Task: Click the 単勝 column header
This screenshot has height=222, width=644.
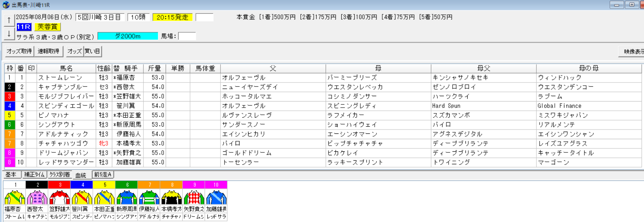Action: pyautogui.click(x=178, y=68)
